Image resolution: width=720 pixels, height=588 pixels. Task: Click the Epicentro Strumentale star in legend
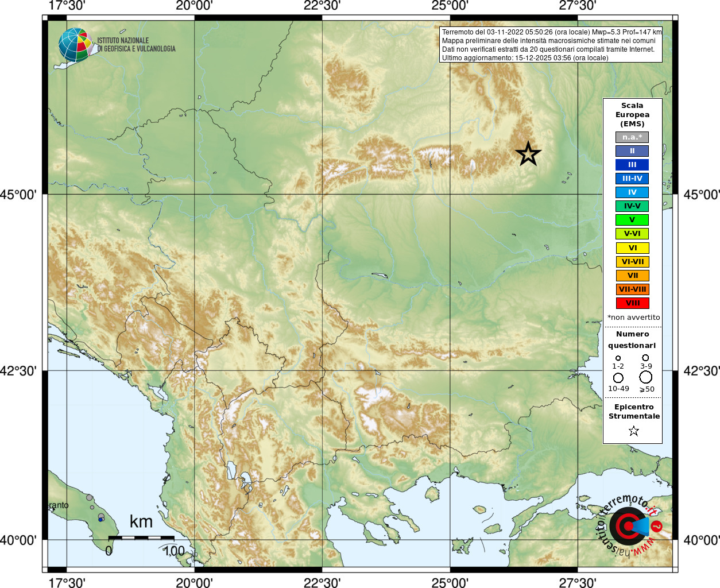click(634, 431)
